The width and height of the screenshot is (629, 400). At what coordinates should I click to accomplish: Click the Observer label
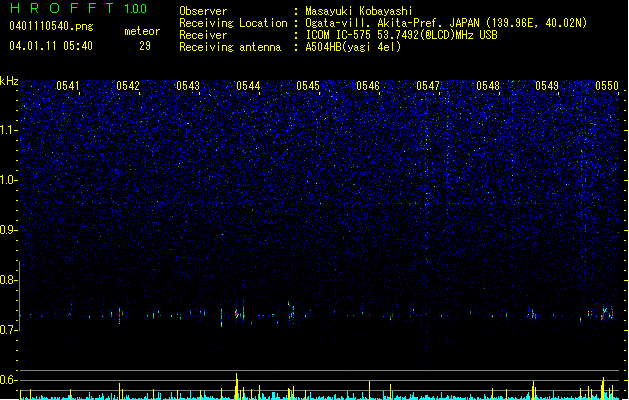pyautogui.click(x=203, y=11)
